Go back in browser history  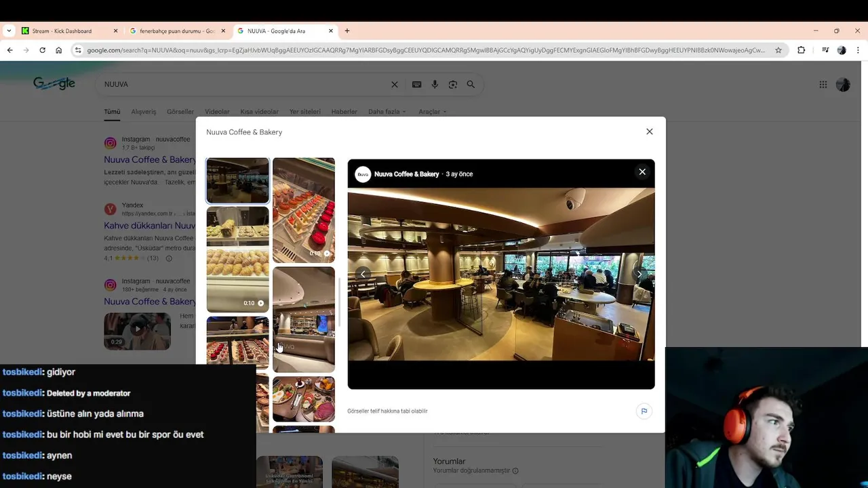pos(9,50)
